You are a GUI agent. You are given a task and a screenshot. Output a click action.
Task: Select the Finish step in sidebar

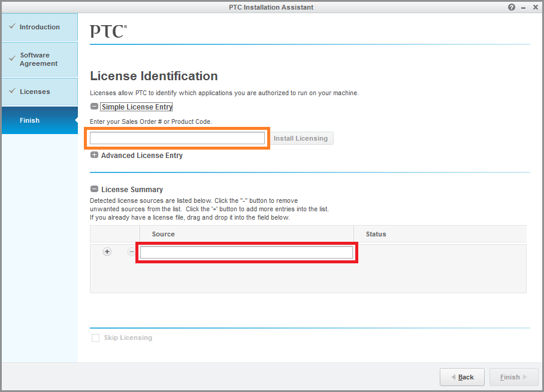pyautogui.click(x=40, y=120)
